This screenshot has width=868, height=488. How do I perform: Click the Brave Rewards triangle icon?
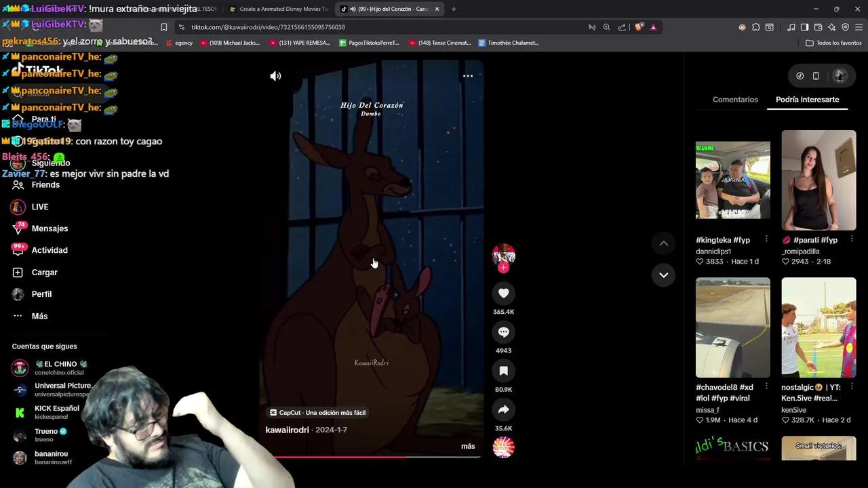(653, 27)
